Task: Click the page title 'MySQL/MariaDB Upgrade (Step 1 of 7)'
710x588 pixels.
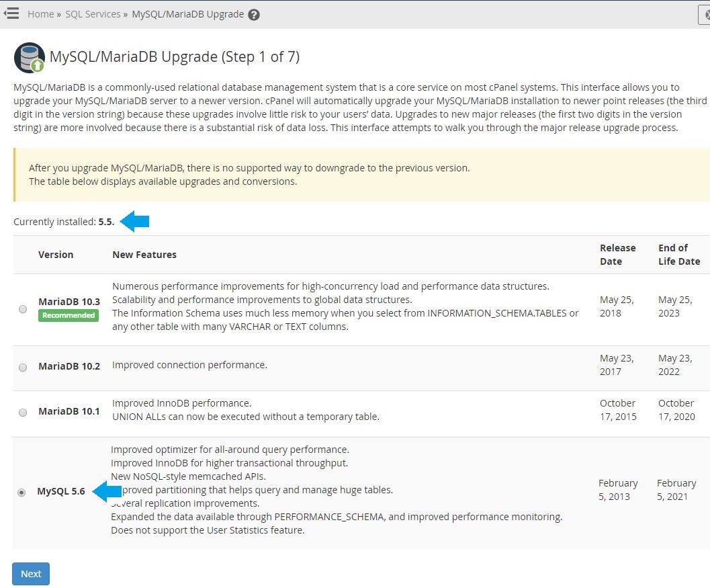Action: [x=175, y=56]
